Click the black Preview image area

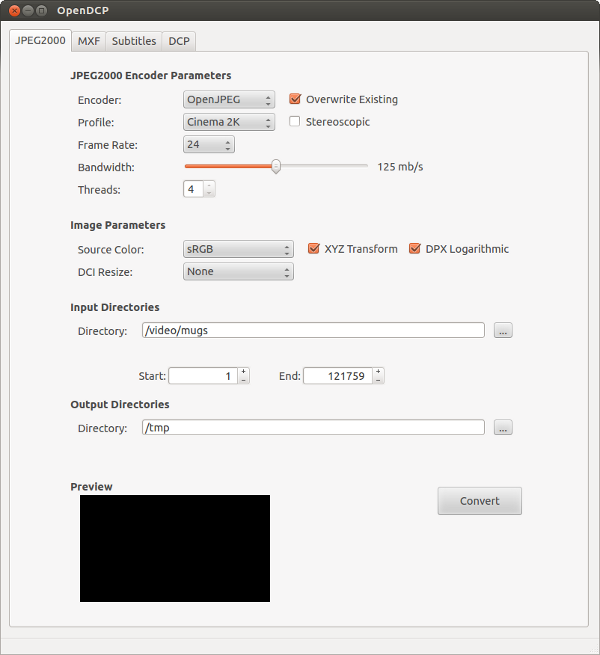click(x=175, y=548)
